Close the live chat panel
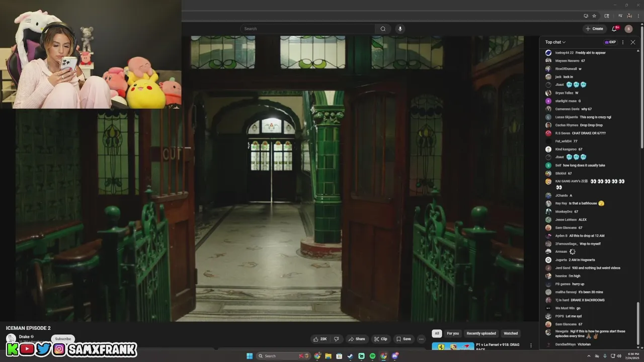This screenshot has width=644, height=362. click(x=633, y=42)
